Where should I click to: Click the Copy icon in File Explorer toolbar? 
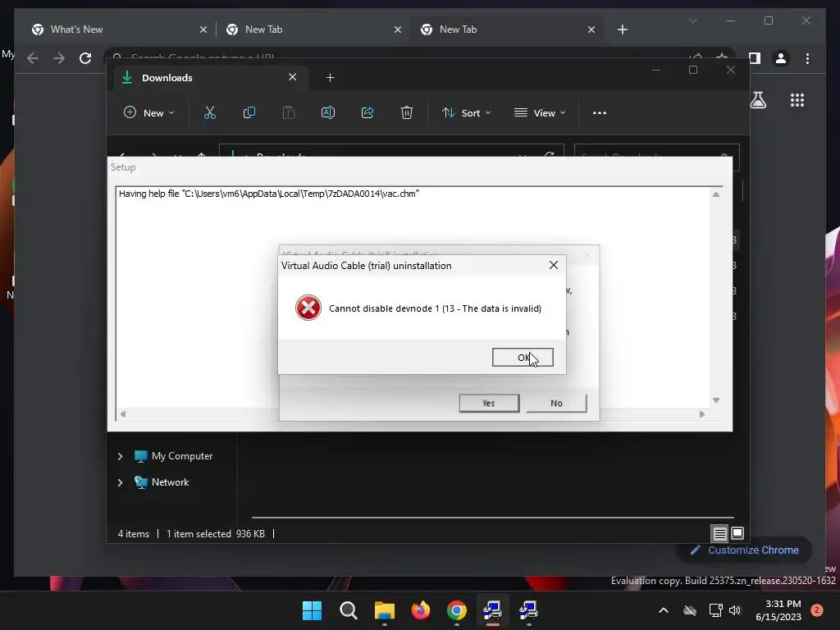pyautogui.click(x=249, y=112)
